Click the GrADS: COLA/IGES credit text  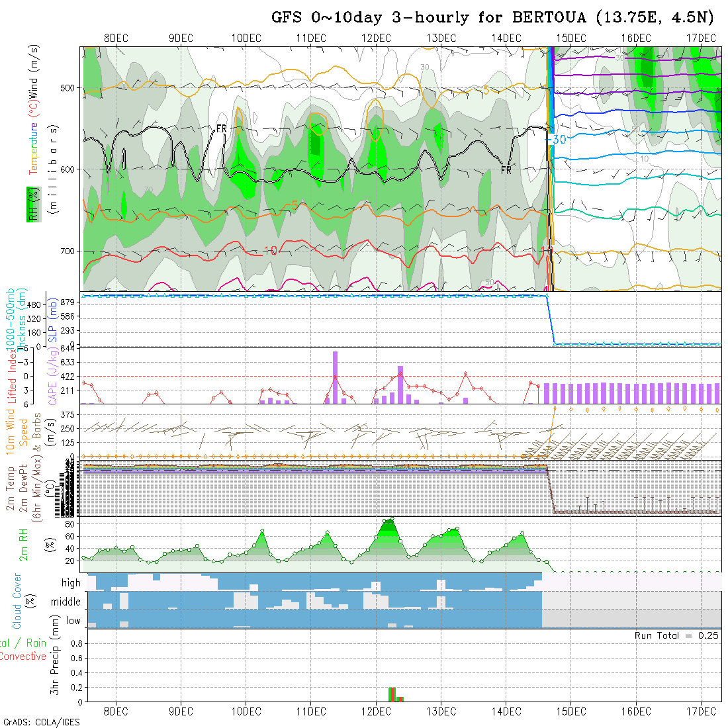click(x=41, y=721)
